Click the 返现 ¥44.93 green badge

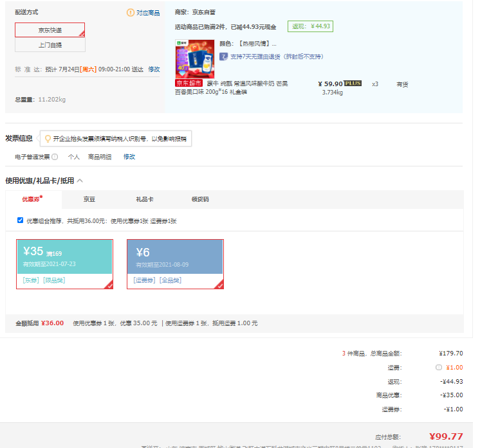pos(310,26)
